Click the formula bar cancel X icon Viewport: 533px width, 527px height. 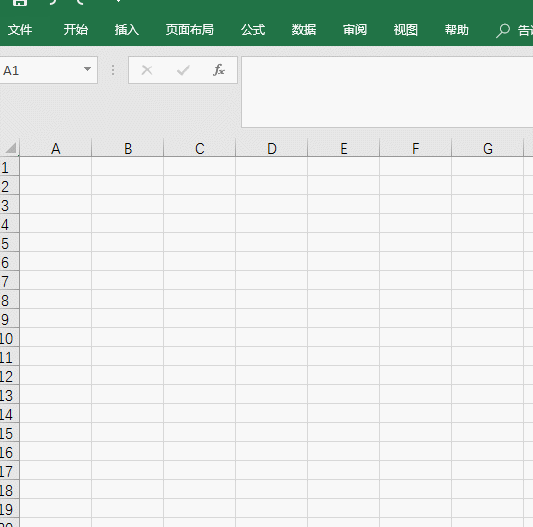(x=147, y=70)
